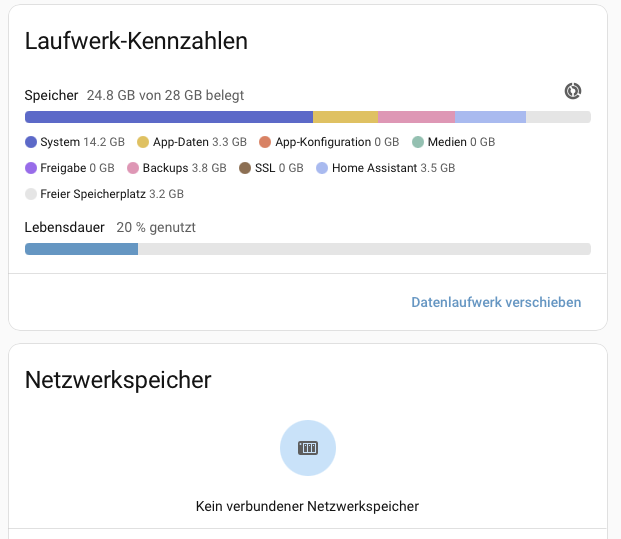Click the pink Backups legend dot

[x=133, y=168]
